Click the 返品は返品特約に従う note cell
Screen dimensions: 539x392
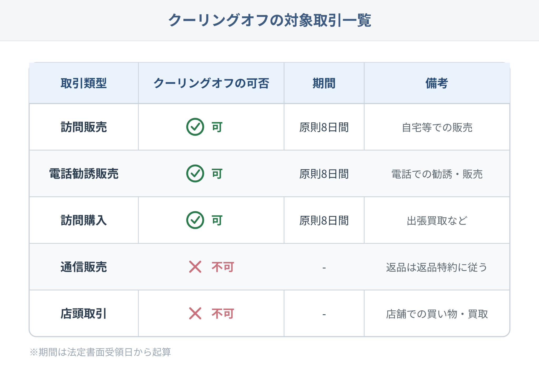tap(437, 267)
